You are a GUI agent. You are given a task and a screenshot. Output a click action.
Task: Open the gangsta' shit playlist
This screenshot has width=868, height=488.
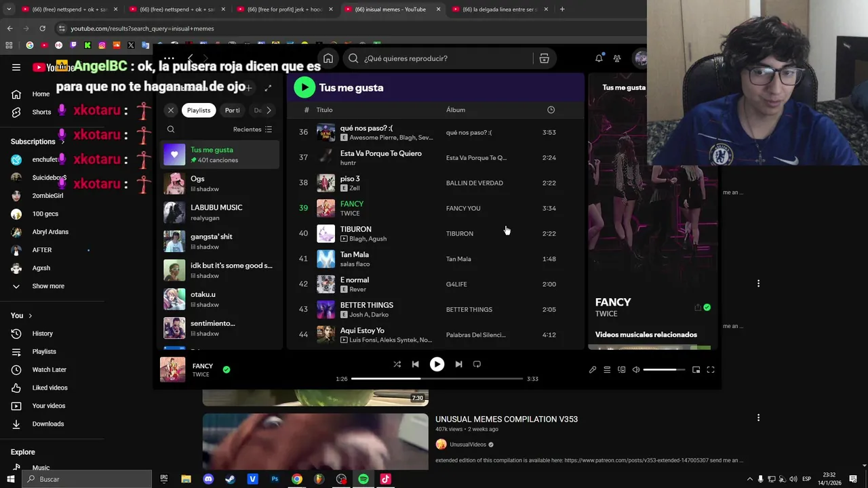point(220,241)
